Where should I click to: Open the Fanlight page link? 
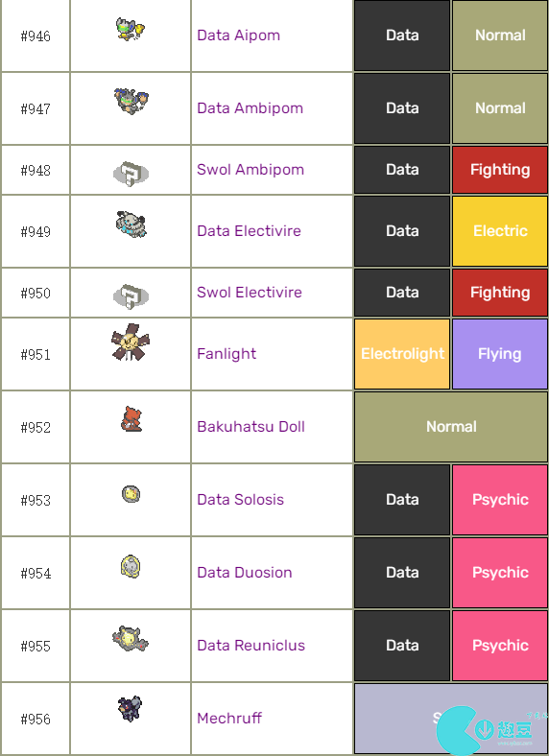pyautogui.click(x=227, y=354)
